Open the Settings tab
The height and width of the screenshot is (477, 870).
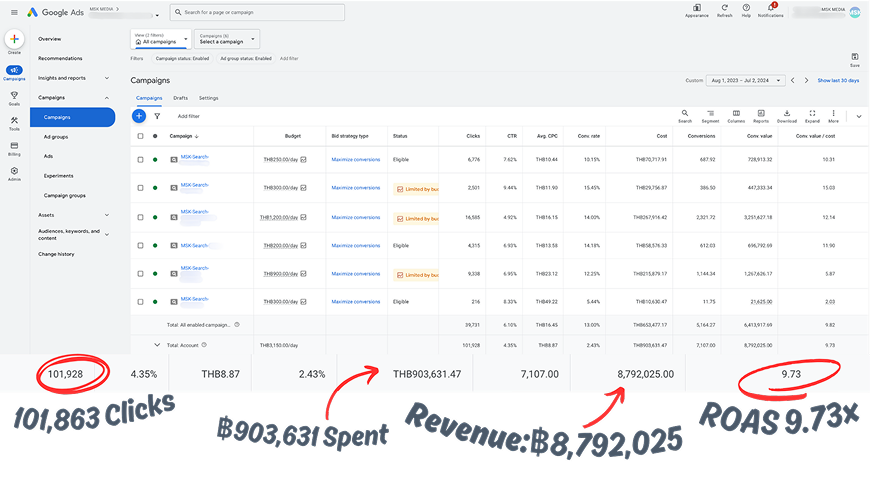click(x=208, y=98)
